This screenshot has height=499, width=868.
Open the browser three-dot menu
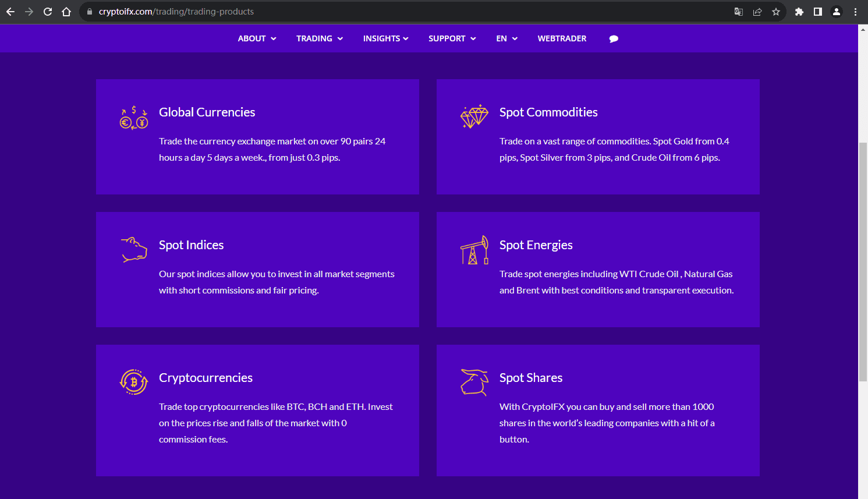[x=855, y=12]
